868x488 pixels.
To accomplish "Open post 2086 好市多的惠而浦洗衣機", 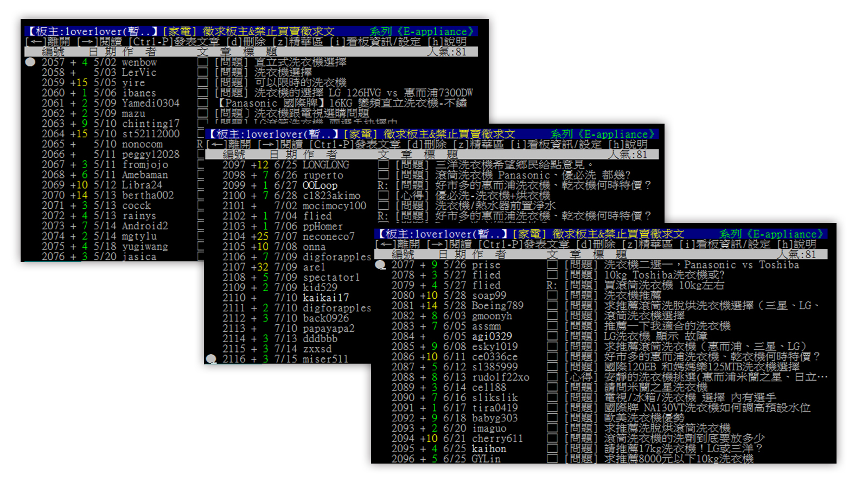I will click(712, 357).
